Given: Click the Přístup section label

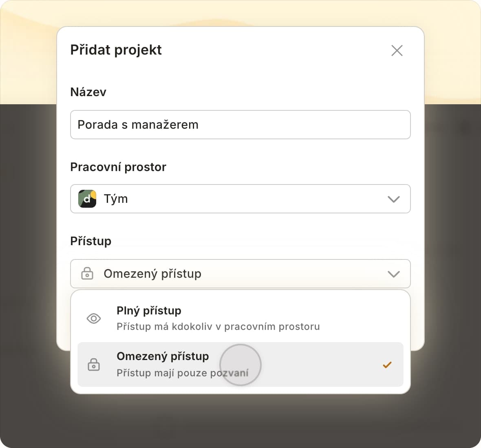Looking at the screenshot, I should (90, 241).
